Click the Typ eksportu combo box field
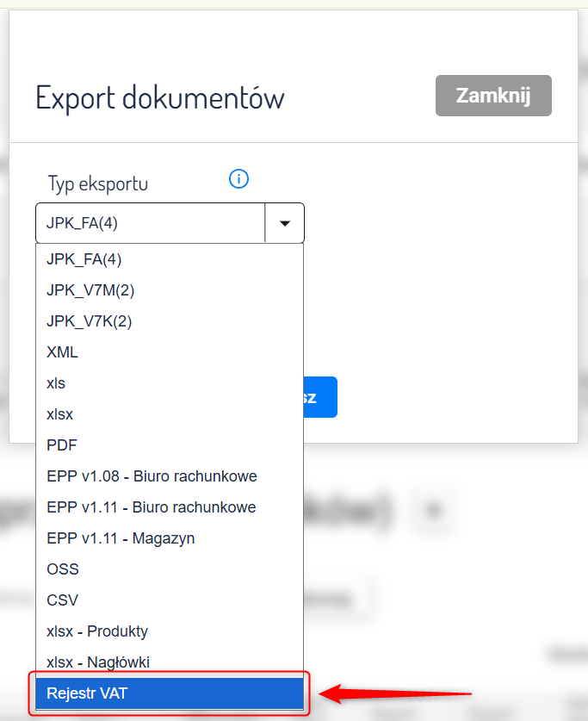This screenshot has height=721, width=588. 151,223
